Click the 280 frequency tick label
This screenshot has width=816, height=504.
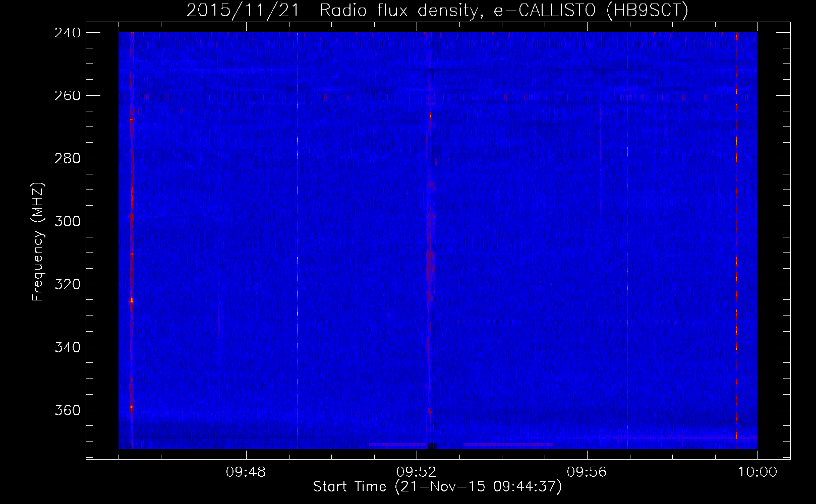68,158
